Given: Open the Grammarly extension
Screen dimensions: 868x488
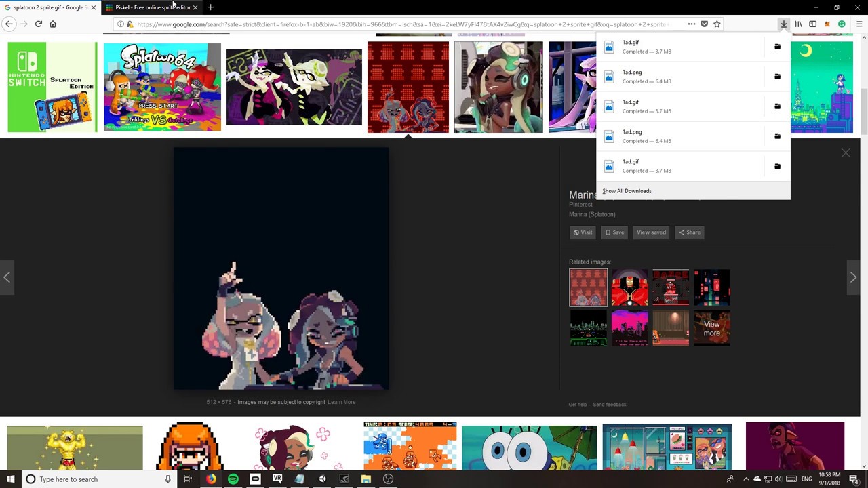Looking at the screenshot, I should click(x=842, y=24).
